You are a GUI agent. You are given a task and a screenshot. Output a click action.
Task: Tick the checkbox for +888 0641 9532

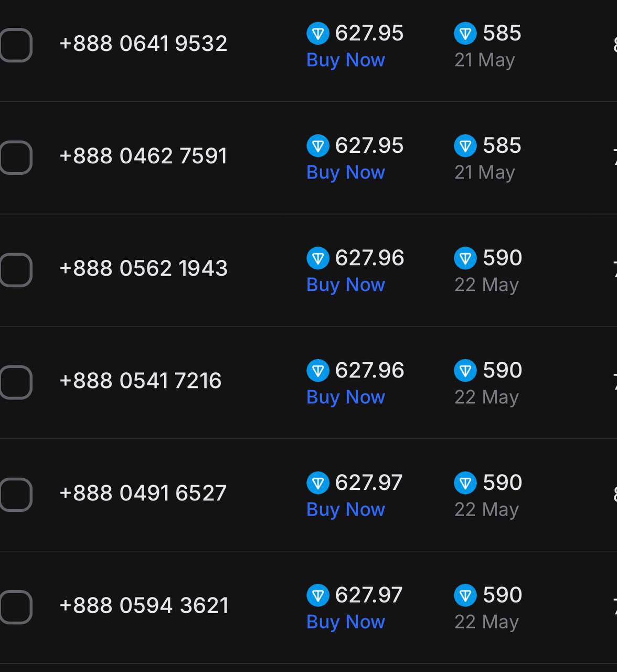coord(15,45)
